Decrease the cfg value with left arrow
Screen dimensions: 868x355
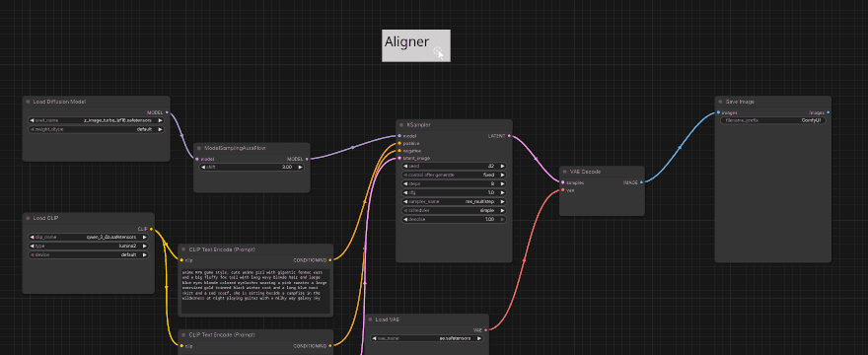(405, 192)
